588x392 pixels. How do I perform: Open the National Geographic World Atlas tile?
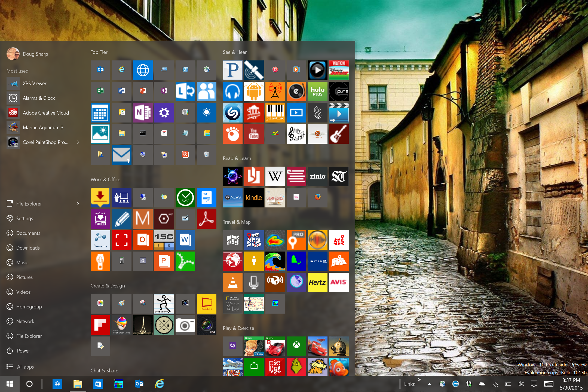pos(232,304)
